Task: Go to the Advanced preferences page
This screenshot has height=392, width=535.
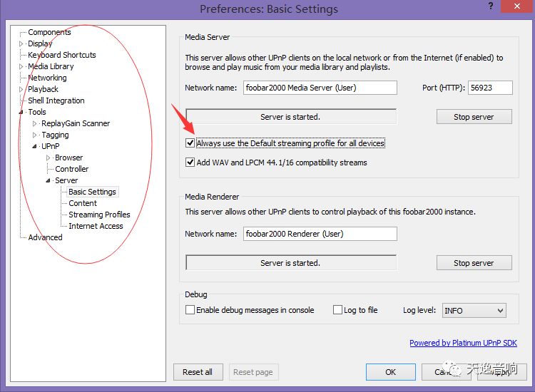Action: 45,237
